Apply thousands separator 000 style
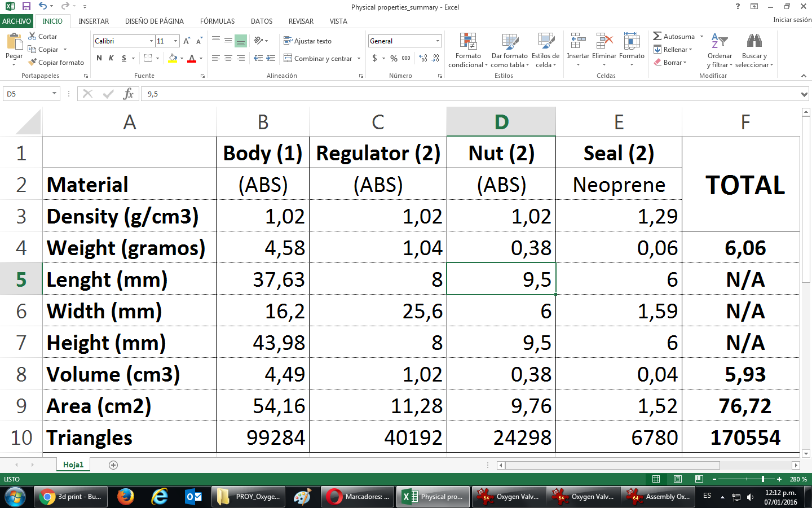Screen dimensions: 812x508 pos(406,58)
